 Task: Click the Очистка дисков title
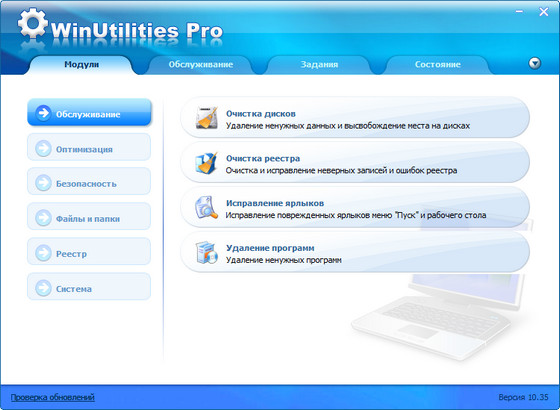261,114
